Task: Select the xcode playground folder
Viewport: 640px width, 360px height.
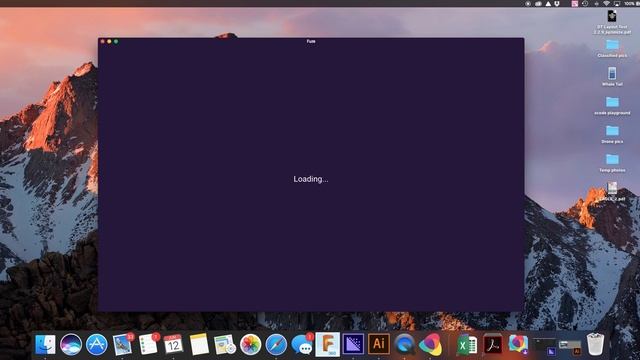Action: point(612,105)
